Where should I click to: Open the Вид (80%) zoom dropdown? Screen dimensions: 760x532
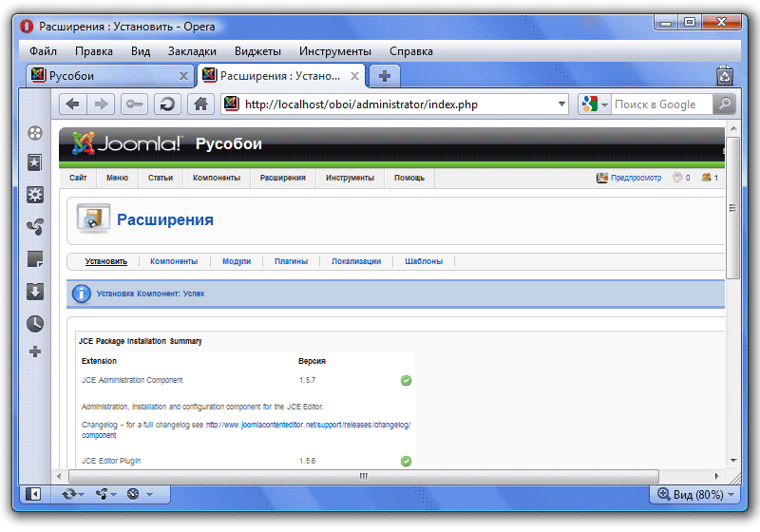point(693,494)
